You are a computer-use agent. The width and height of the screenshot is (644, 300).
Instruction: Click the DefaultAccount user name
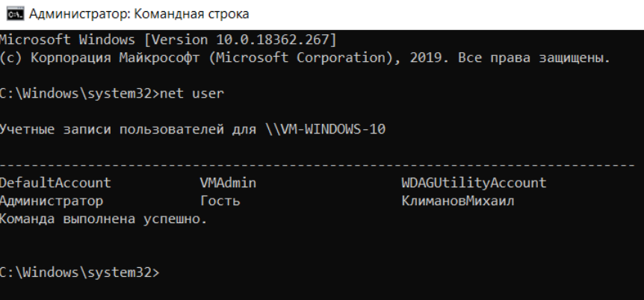[55, 183]
